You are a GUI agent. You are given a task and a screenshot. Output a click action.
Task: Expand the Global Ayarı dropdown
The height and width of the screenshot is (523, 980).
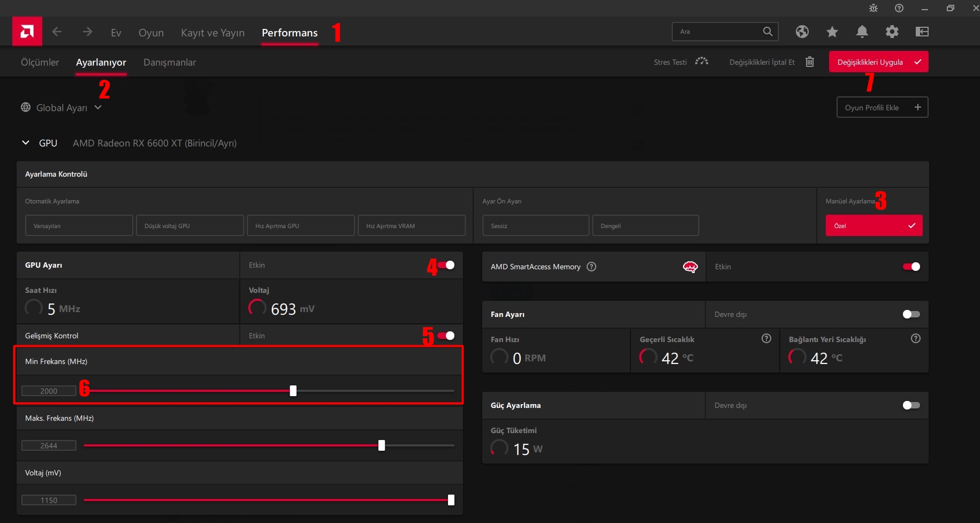click(98, 107)
